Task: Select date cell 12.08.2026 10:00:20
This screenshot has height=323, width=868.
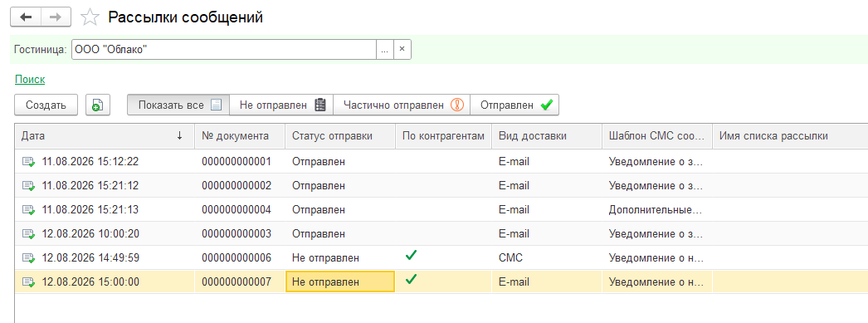Action: [x=90, y=234]
